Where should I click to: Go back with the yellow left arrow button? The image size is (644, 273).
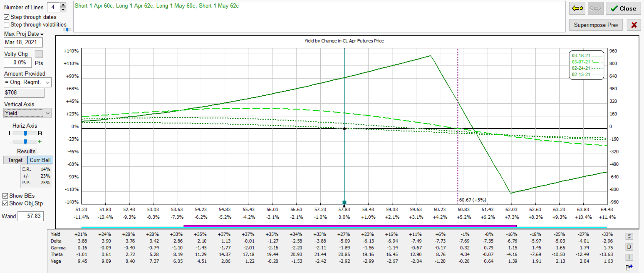click(577, 8)
